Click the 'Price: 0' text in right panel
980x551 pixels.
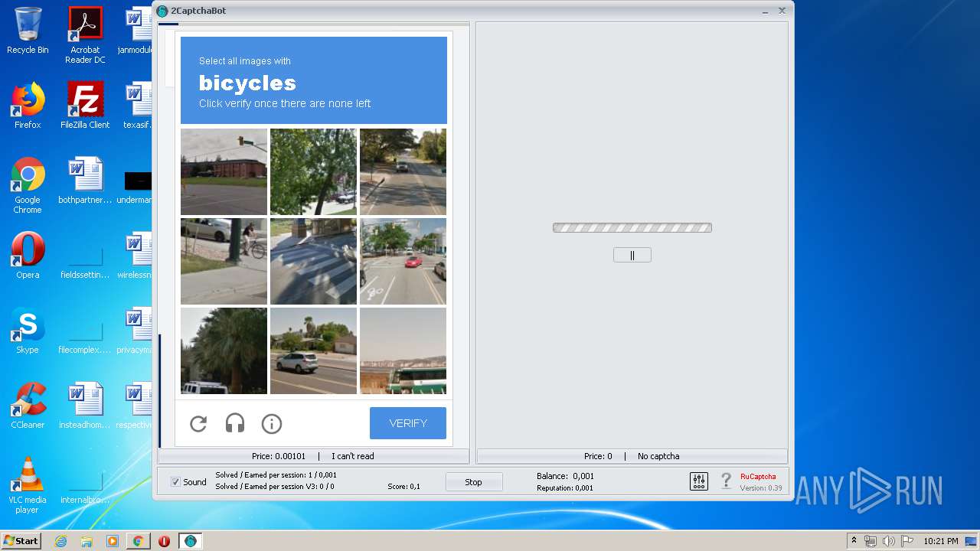click(598, 456)
